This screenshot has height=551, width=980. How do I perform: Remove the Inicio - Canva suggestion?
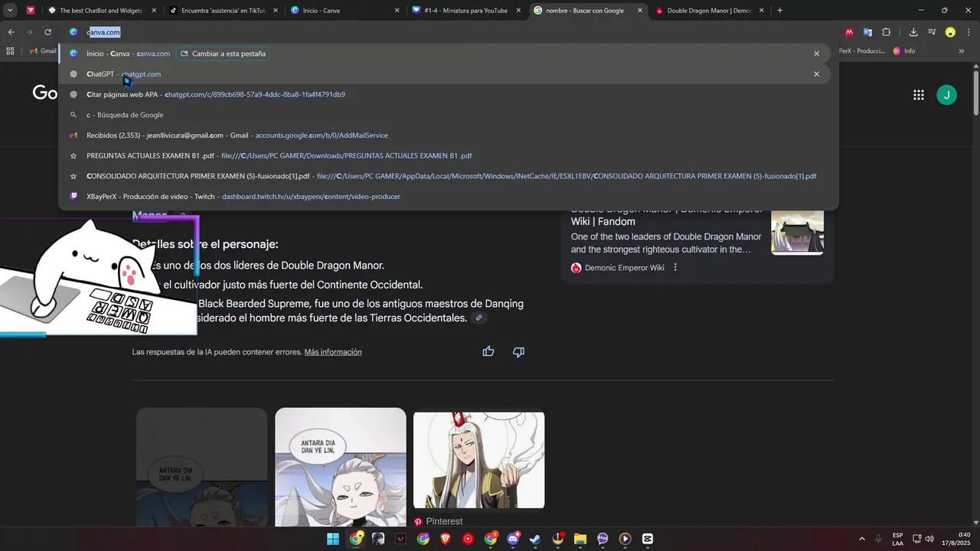[x=816, y=54]
